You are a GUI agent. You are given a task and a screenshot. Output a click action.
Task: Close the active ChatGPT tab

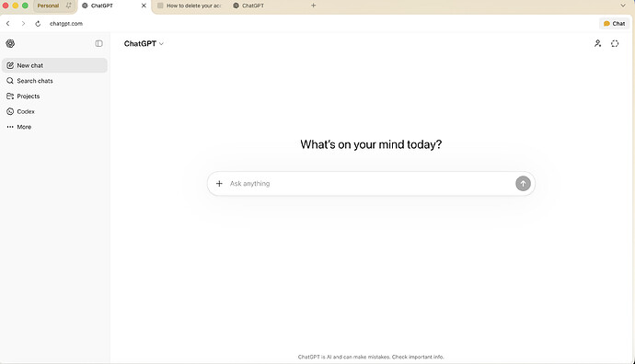144,6
